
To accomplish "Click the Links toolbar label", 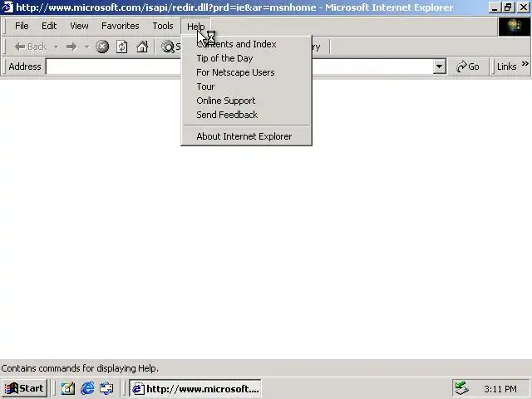I will 506,66.
